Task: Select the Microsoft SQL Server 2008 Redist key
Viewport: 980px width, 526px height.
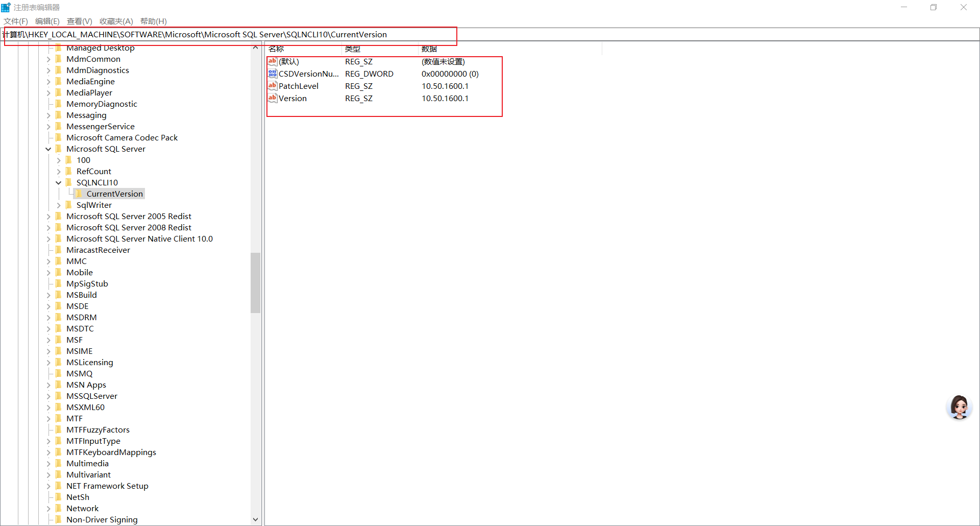Action: (x=129, y=227)
